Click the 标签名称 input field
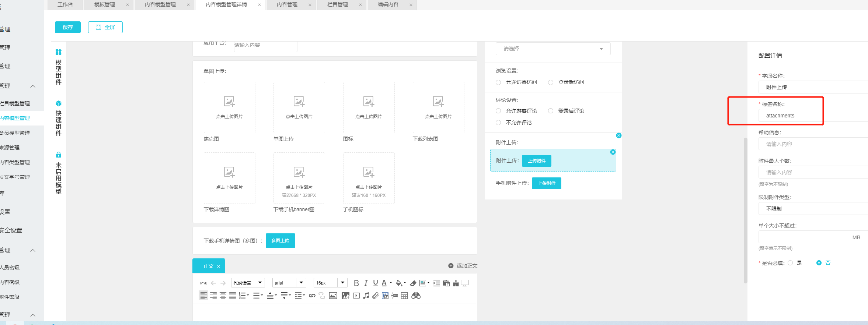This screenshot has width=868, height=325. [x=811, y=116]
